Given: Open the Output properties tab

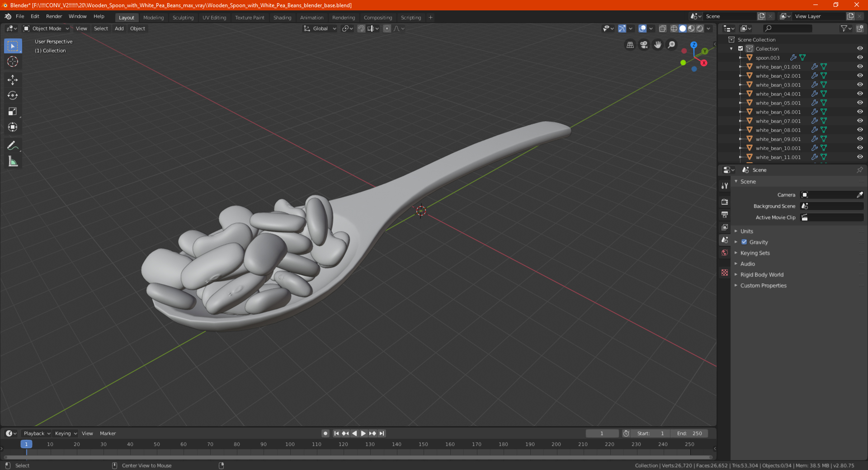Looking at the screenshot, I should (725, 215).
